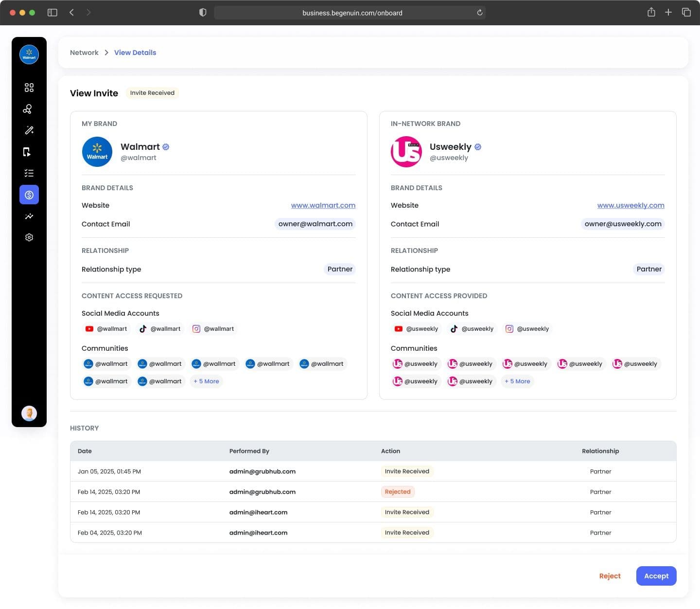The image size is (700, 609).
Task: Open the www.walmart.com website link
Action: 323,205
